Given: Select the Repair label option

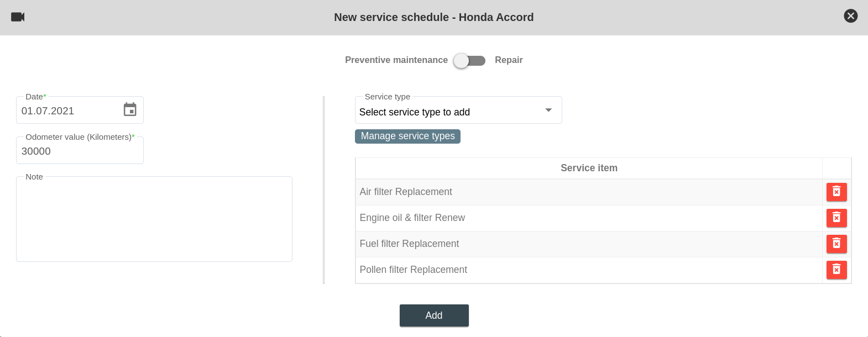Looking at the screenshot, I should click(508, 60).
